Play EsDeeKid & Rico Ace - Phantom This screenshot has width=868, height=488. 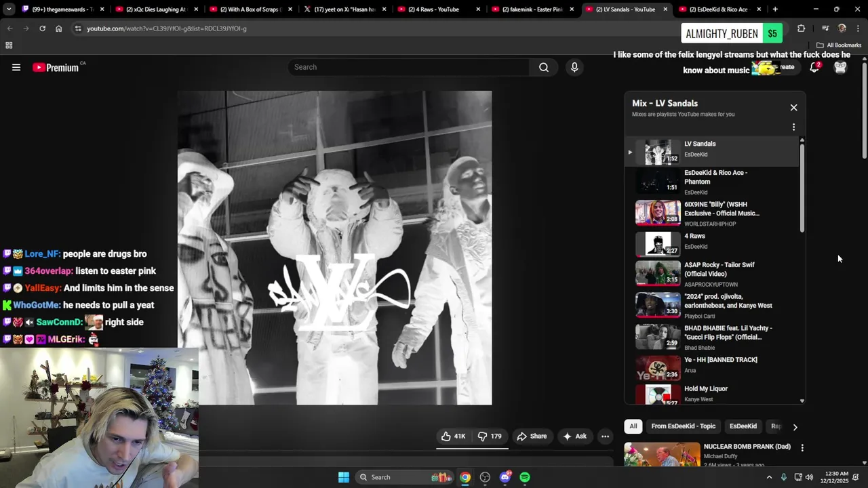712,182
